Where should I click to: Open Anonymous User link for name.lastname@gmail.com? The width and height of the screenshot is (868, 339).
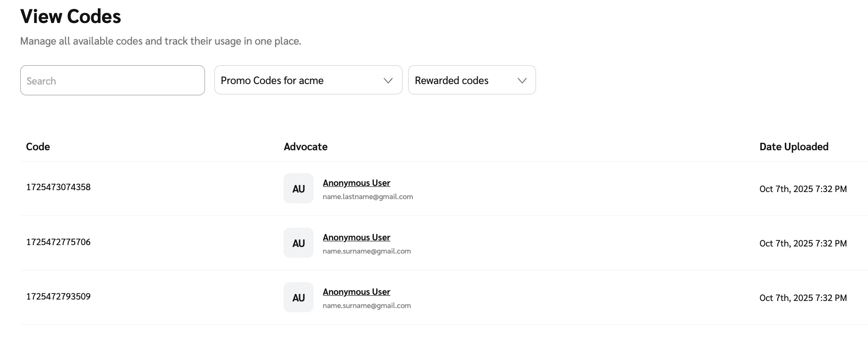356,183
